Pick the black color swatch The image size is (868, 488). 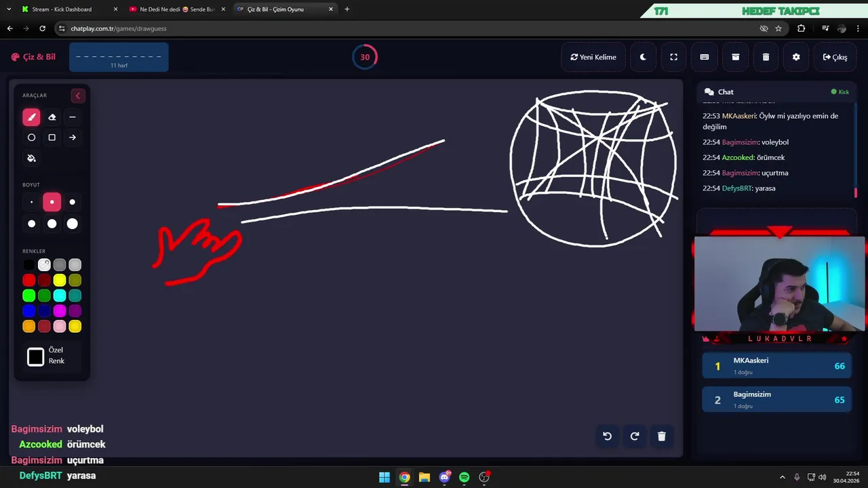(28, 265)
